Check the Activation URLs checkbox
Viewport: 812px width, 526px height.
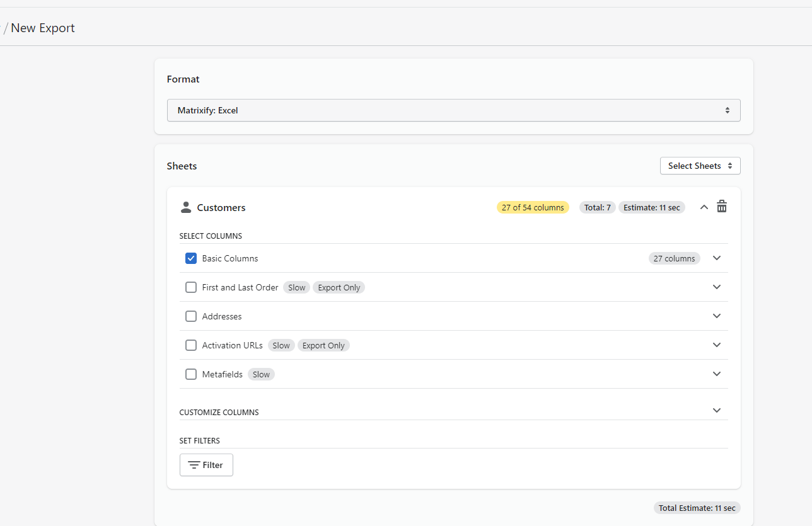click(x=191, y=345)
